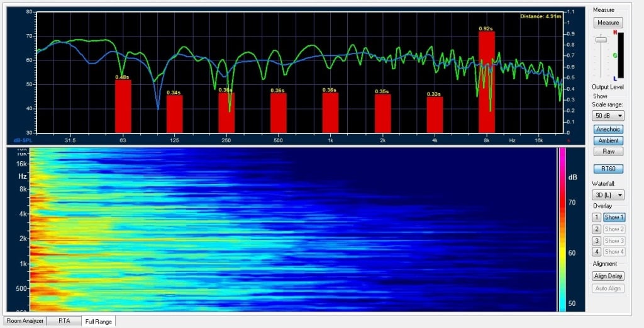This screenshot has height=328, width=644.
Task: Select overlay slot 4
Action: [597, 252]
